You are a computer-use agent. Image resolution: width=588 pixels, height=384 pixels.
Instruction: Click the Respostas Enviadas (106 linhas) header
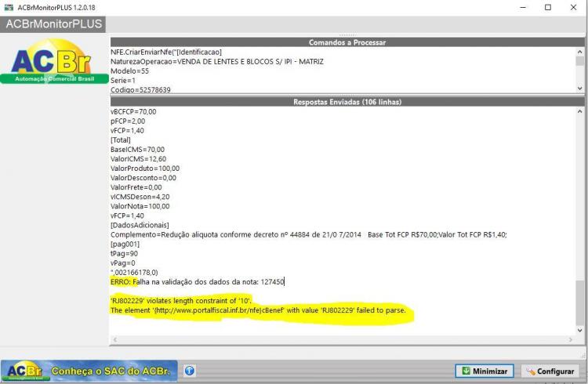tap(347, 102)
